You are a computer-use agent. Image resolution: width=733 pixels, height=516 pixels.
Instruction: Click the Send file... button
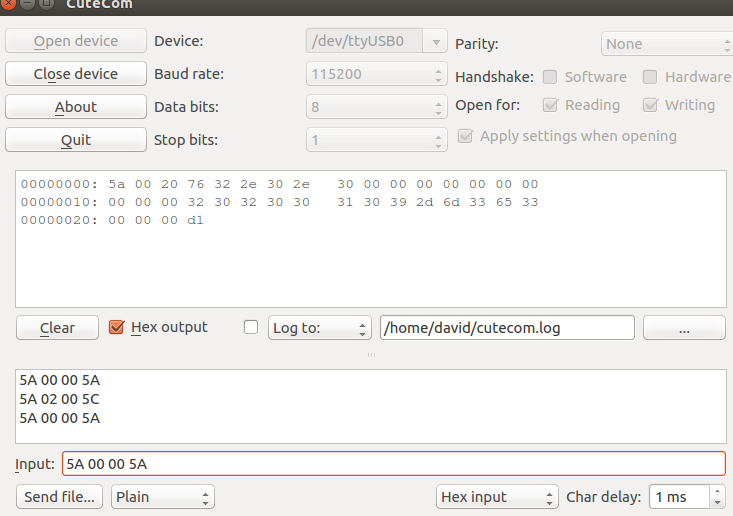pyautogui.click(x=59, y=497)
